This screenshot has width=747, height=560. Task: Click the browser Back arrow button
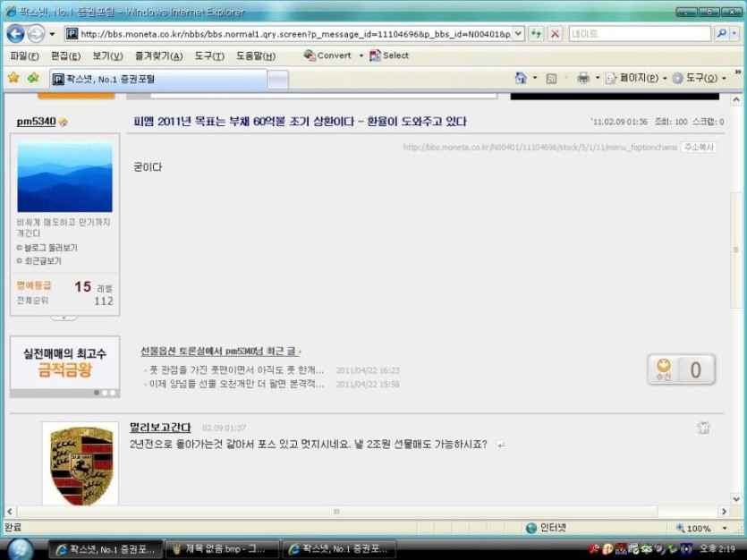[15, 34]
